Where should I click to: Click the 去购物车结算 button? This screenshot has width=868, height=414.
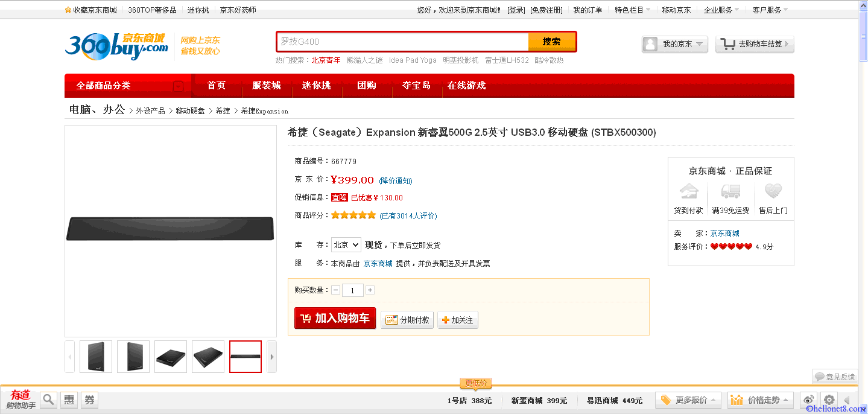coord(755,44)
